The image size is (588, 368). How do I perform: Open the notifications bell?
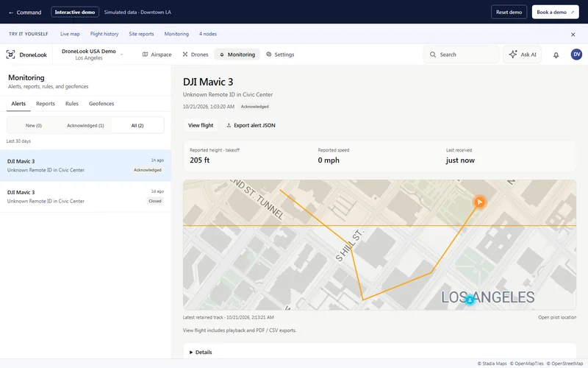coord(556,54)
